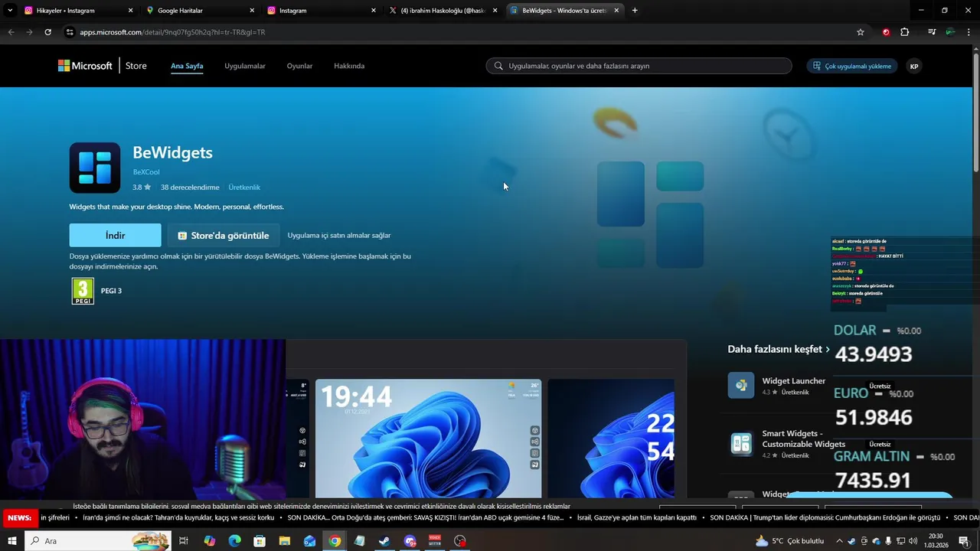The image size is (980, 551).
Task: Click the KP account avatar
Action: coord(913,66)
